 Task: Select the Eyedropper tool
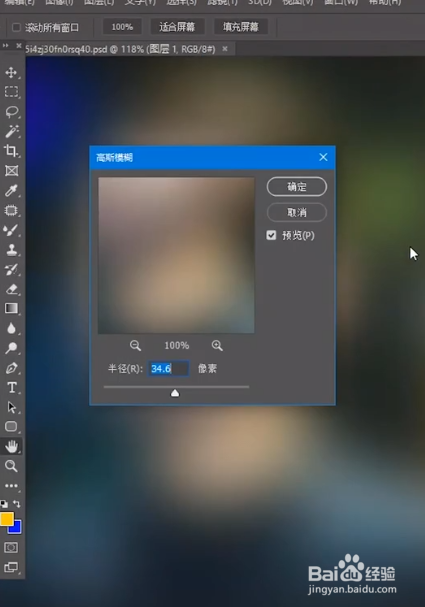11,190
